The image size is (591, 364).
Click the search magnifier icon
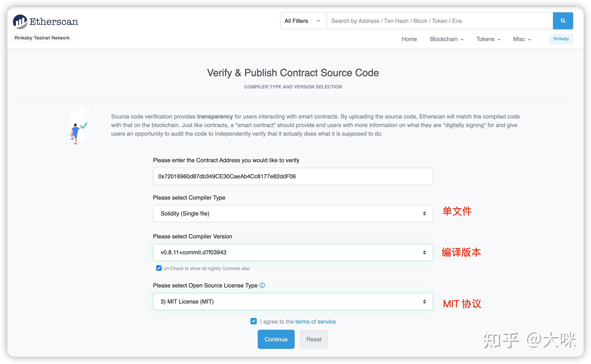pos(563,21)
